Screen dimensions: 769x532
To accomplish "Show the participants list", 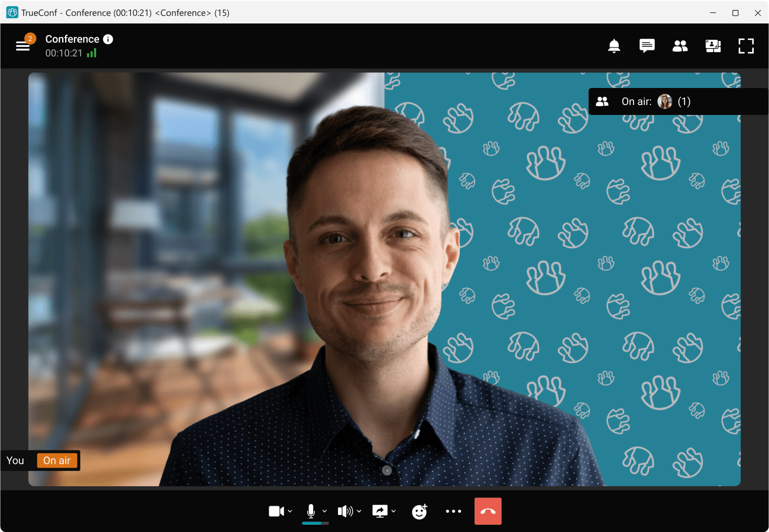I will pyautogui.click(x=680, y=46).
